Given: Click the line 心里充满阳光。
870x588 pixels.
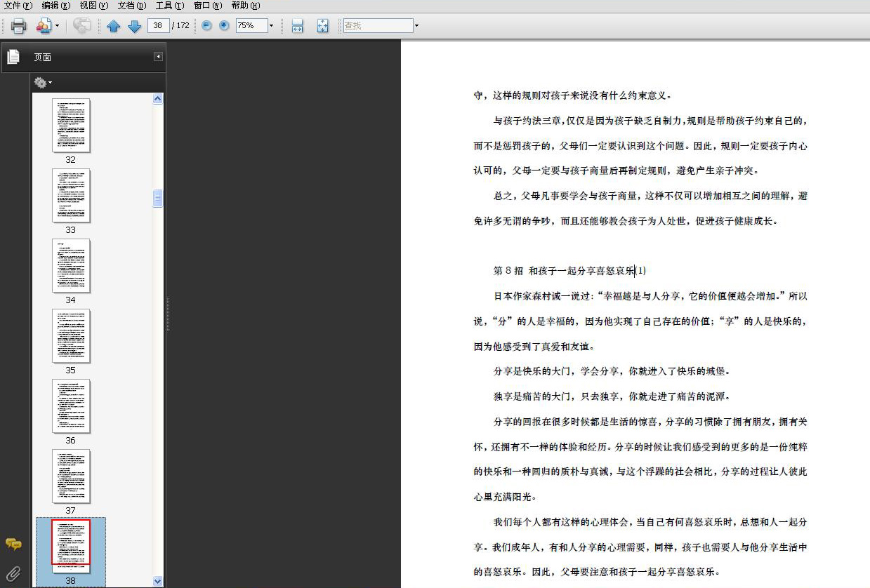Looking at the screenshot, I should pyautogui.click(x=506, y=497).
